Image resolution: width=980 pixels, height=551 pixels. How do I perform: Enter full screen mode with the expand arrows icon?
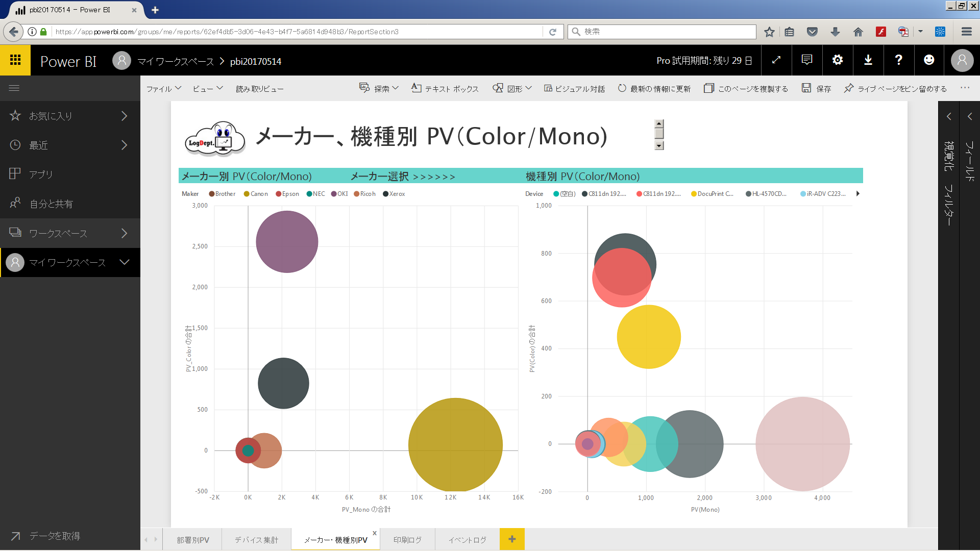point(776,60)
